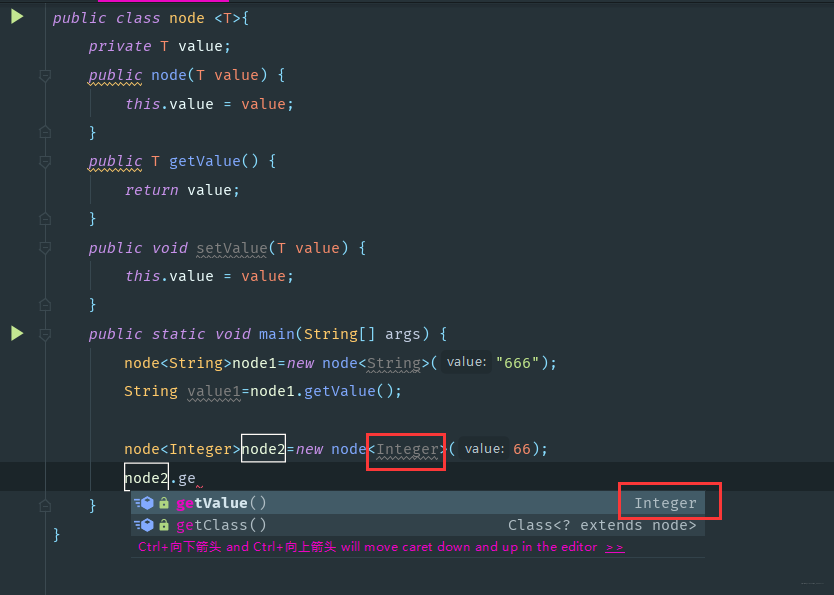Click the value1 variable name
This screenshot has width=834, height=595.
tap(214, 391)
